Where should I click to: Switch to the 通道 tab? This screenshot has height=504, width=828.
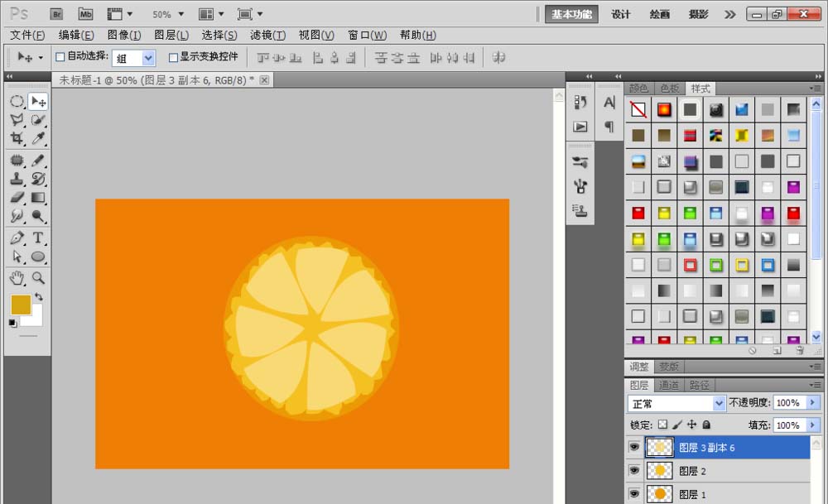(668, 385)
